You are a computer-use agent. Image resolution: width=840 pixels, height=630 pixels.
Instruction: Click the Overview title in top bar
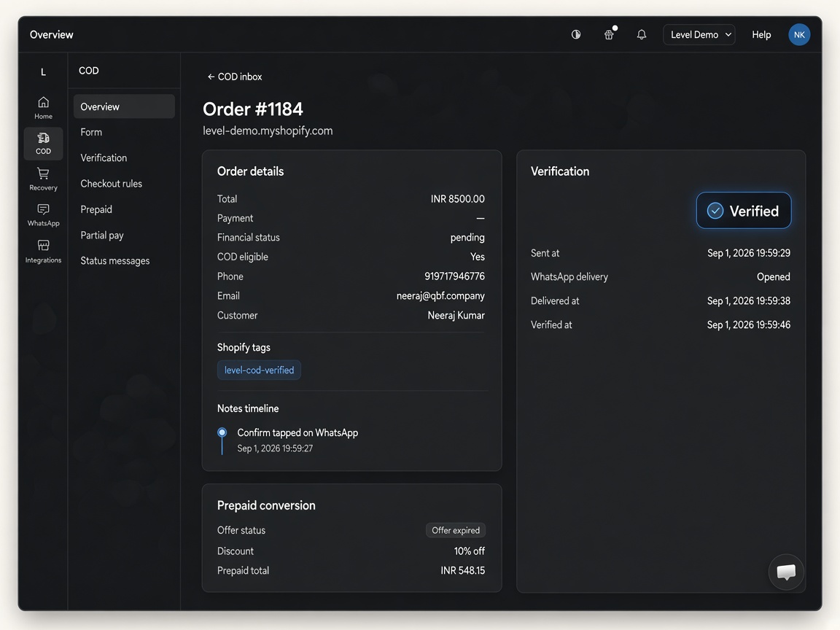52,35
